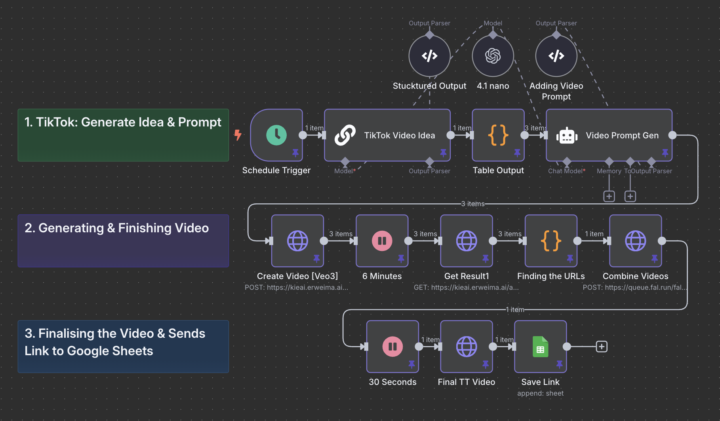The height and width of the screenshot is (421, 720).
Task: Select the TikTok Generate Idea & Prompt sticky note
Action: 123,135
